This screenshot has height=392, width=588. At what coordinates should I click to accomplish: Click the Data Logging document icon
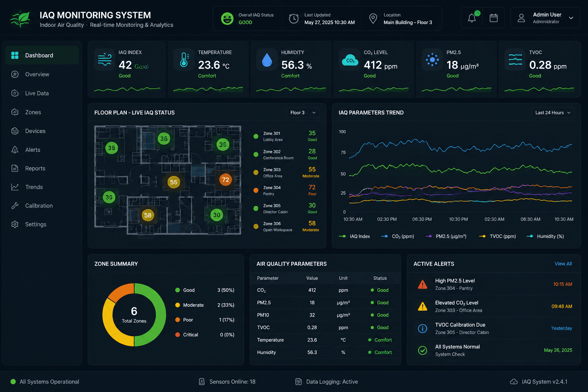point(299,382)
